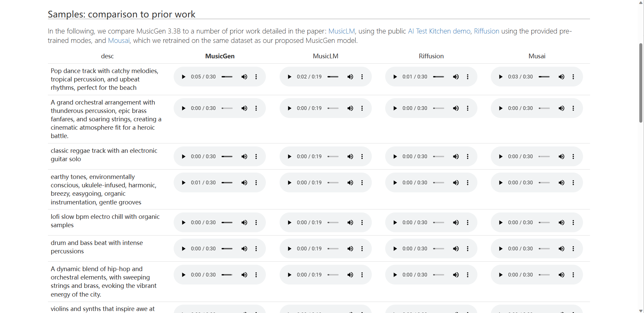644x313 pixels.
Task: Play MusicLM lofi slow bpm sample
Action: [x=289, y=223]
